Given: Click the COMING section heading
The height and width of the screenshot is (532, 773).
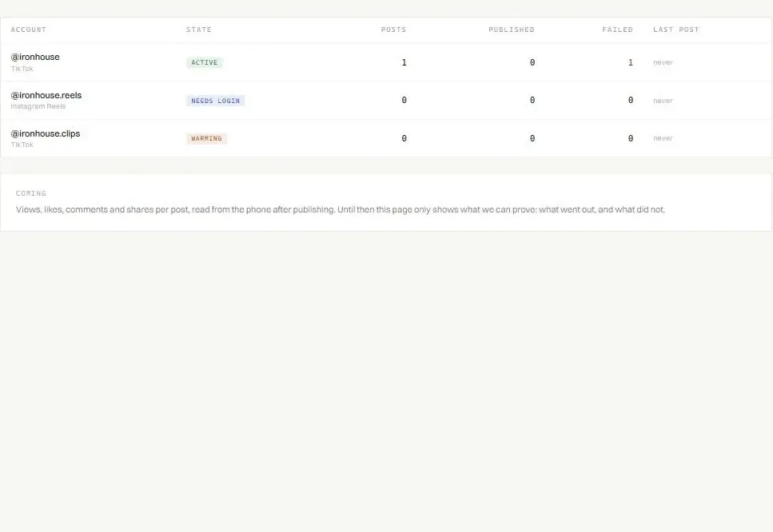Looking at the screenshot, I should (x=31, y=193).
